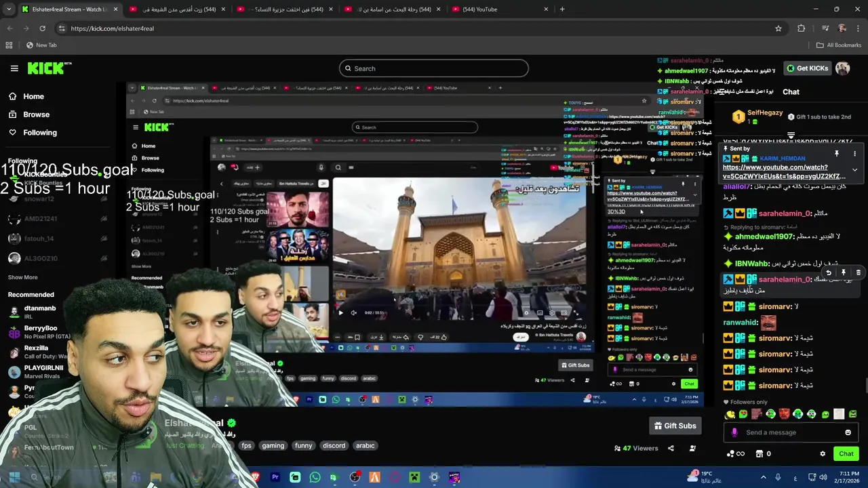This screenshot has height=488, width=868.
Task: Click the green Chat send button
Action: point(846,454)
